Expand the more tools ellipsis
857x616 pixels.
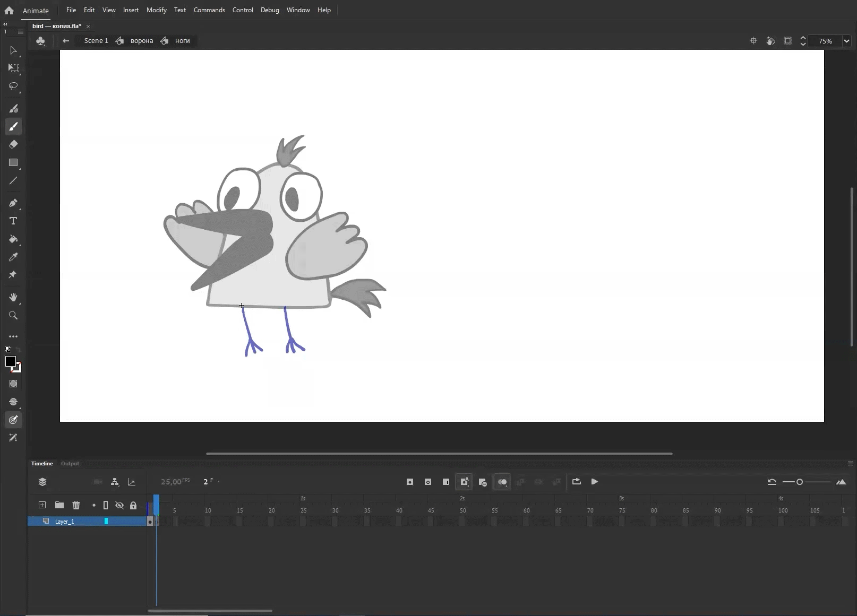[13, 336]
